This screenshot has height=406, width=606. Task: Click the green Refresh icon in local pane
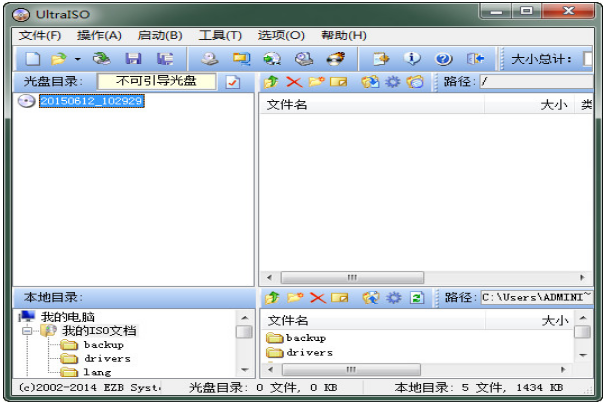pyautogui.click(x=417, y=298)
